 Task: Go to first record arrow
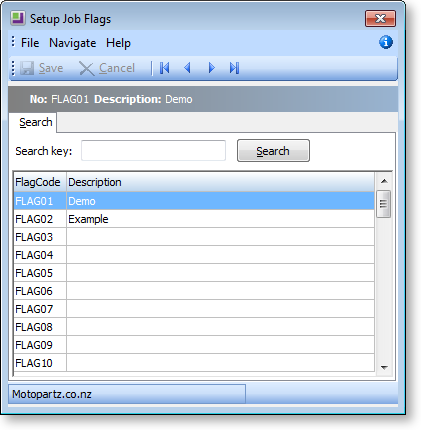click(165, 68)
